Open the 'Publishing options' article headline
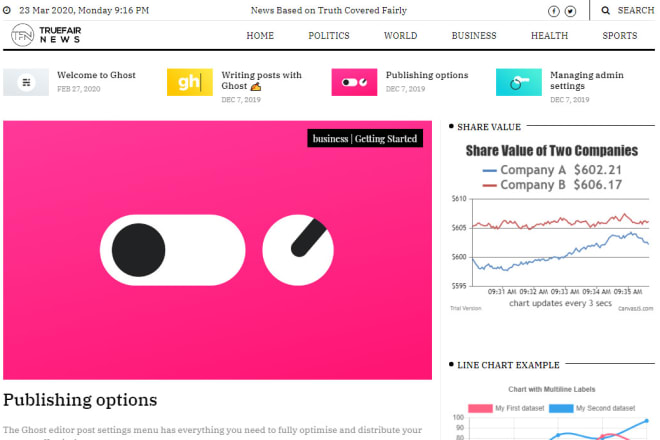The image size is (660, 440). 80,400
